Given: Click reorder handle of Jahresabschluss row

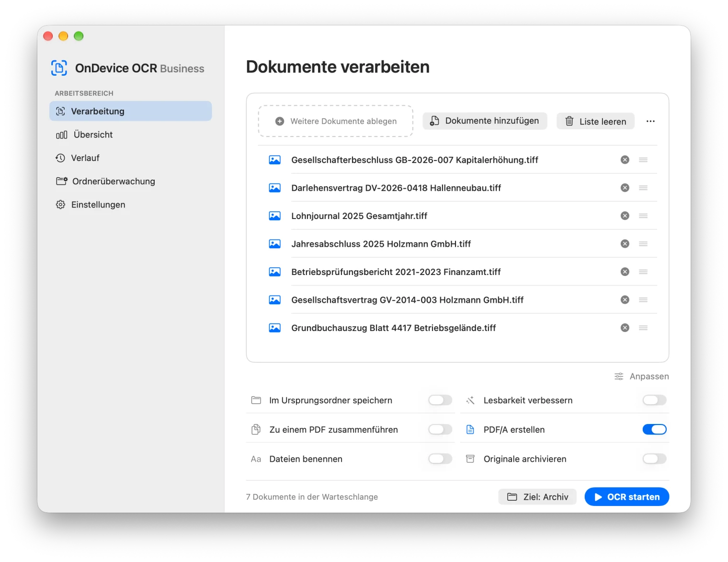Looking at the screenshot, I should click(643, 244).
